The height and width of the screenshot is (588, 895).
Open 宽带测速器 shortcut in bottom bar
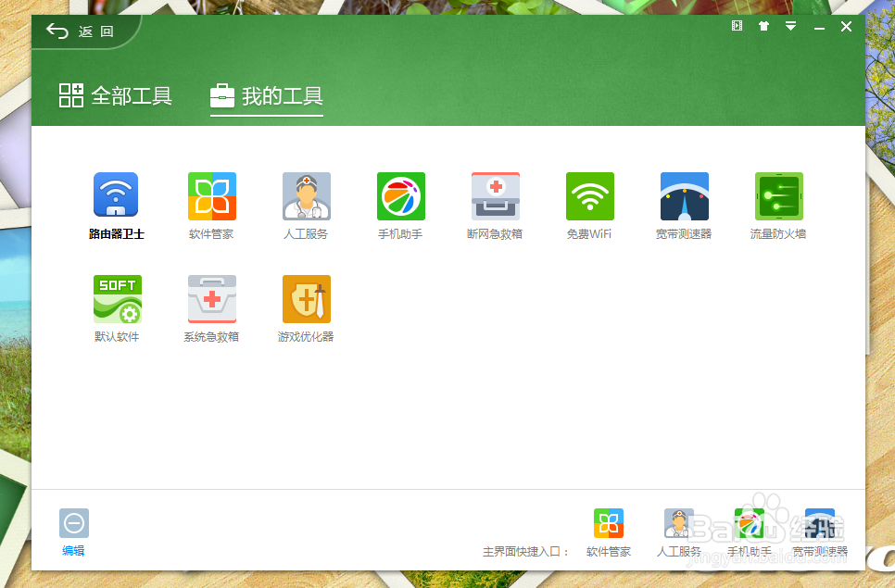point(820,523)
